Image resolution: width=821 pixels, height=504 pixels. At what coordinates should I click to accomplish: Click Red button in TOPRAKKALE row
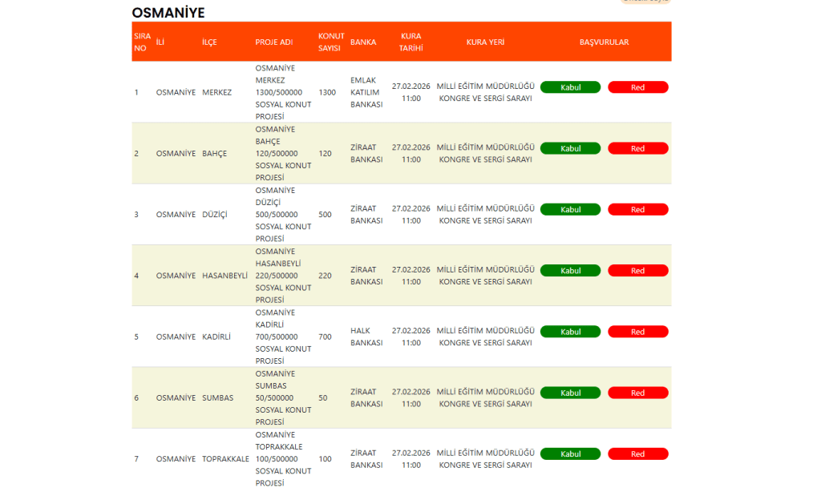tap(637, 454)
